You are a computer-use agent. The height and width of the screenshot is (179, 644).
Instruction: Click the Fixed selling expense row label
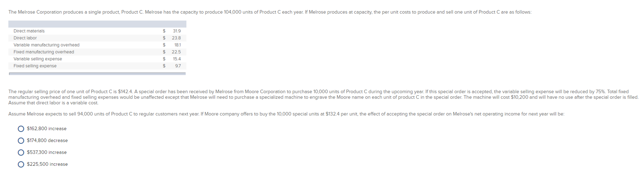point(35,66)
